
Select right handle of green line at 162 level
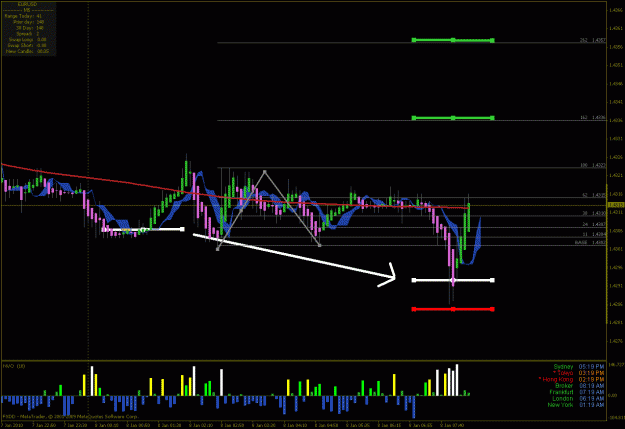tap(492, 118)
